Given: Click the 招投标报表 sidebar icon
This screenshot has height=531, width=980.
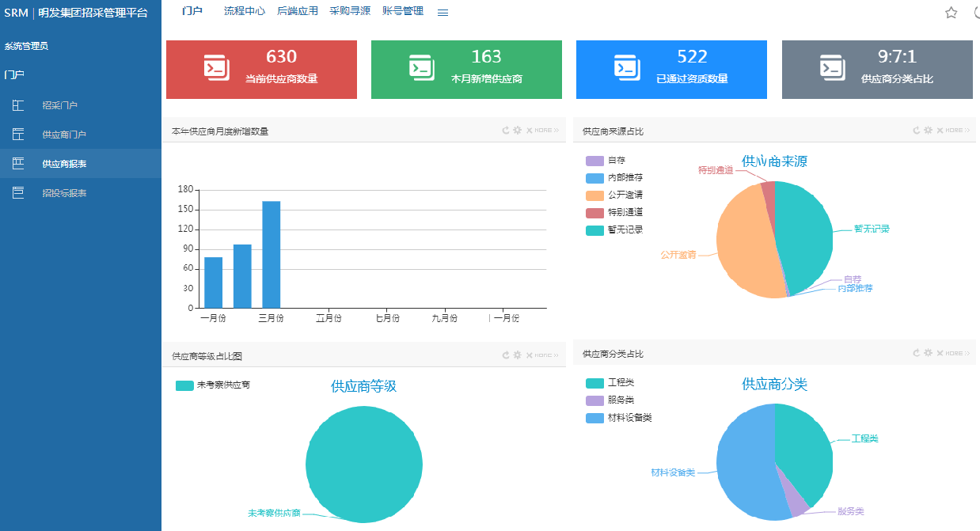Looking at the screenshot, I should click(x=18, y=192).
